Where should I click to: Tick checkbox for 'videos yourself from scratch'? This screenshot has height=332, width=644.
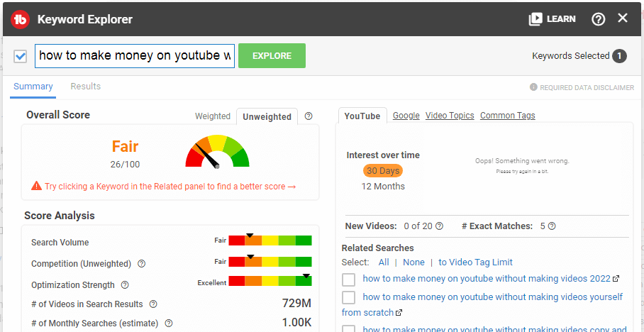point(349,297)
